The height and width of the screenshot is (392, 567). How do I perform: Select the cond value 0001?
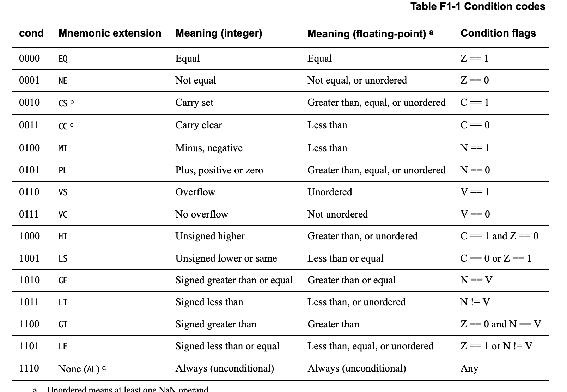coord(29,80)
